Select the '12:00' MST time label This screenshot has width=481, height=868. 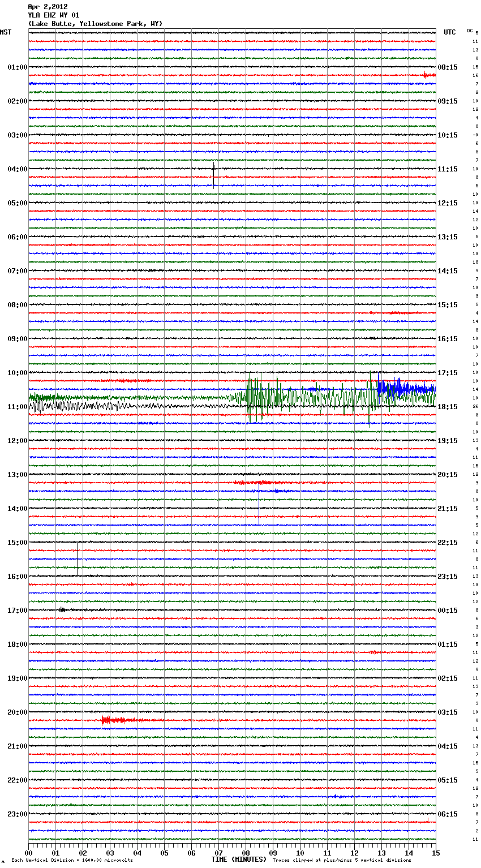pos(18,441)
